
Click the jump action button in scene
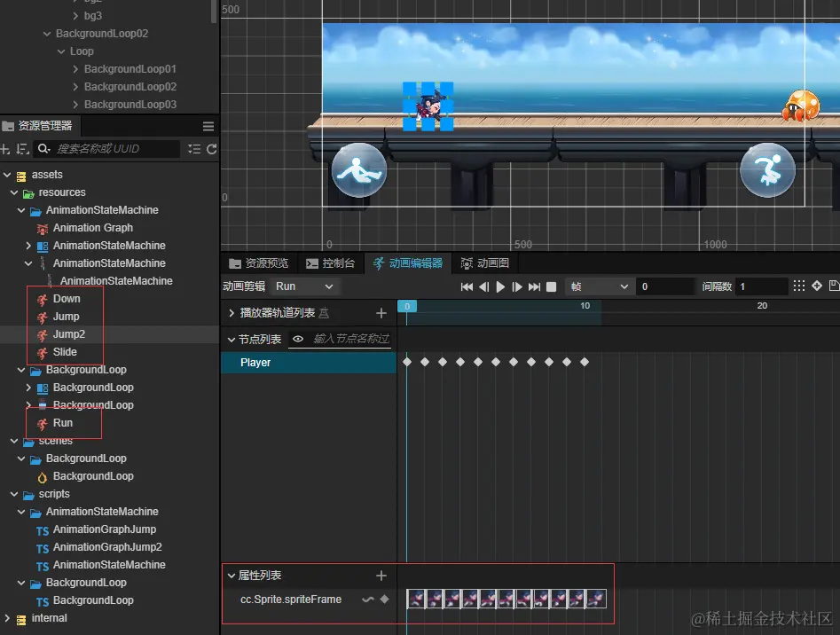(x=767, y=170)
